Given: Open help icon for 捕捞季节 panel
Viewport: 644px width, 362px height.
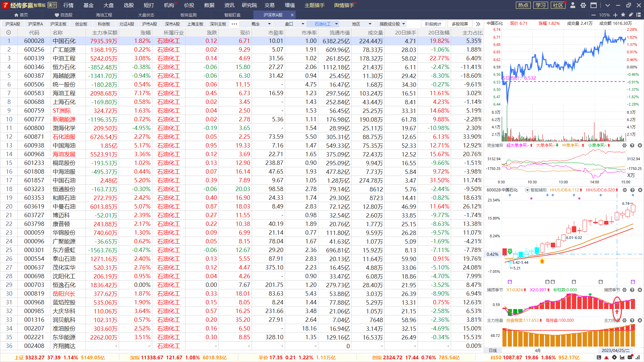Looking at the screenshot, I should pyautogui.click(x=632, y=290).
